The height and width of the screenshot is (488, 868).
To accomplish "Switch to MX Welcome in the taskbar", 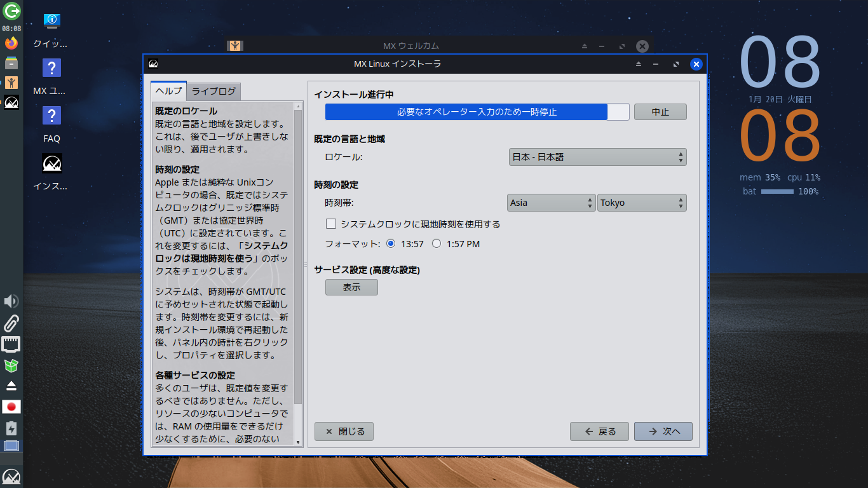I will [x=11, y=82].
